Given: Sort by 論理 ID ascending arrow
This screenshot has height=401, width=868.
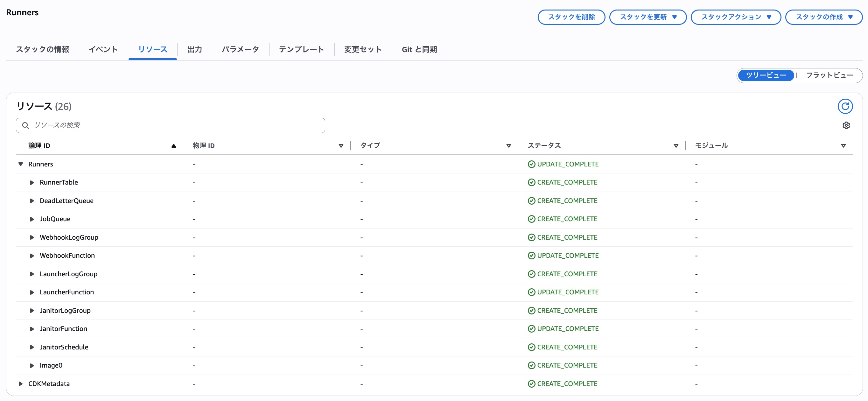Looking at the screenshot, I should coord(173,145).
